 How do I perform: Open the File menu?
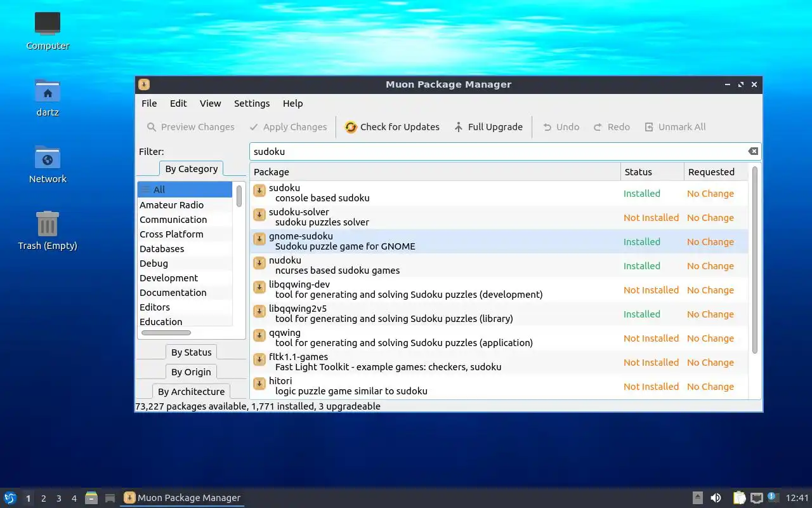point(149,104)
